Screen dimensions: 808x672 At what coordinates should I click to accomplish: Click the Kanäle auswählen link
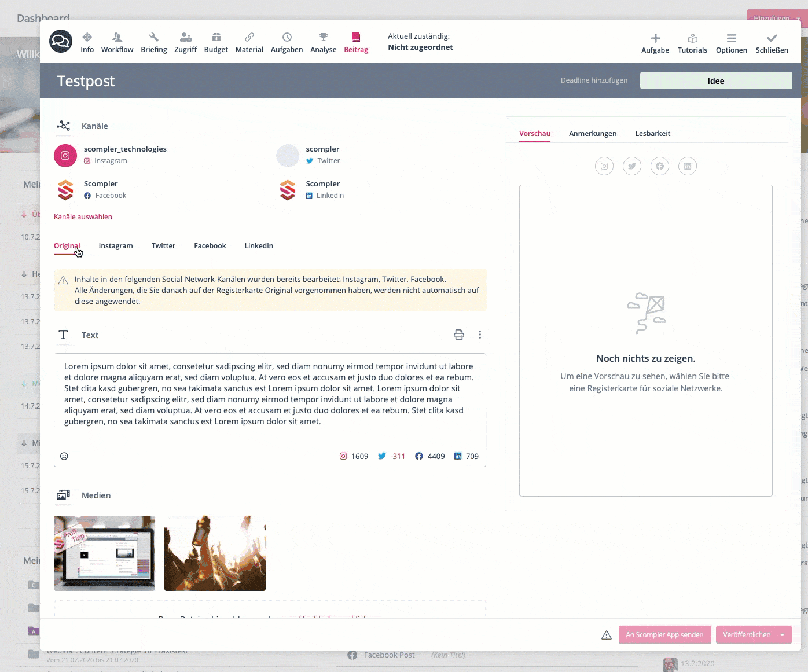[x=83, y=217]
